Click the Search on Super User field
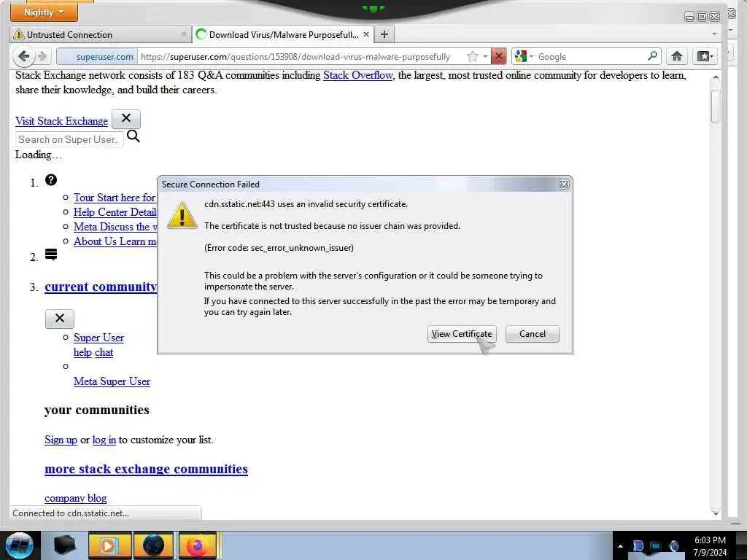Viewport: 747px width, 560px height. pos(69,139)
